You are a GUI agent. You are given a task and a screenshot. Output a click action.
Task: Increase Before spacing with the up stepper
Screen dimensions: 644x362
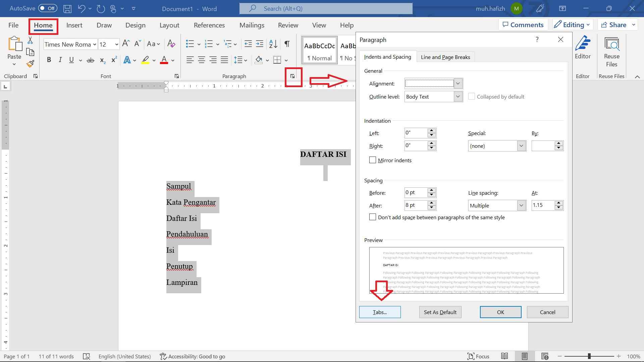tap(431, 190)
